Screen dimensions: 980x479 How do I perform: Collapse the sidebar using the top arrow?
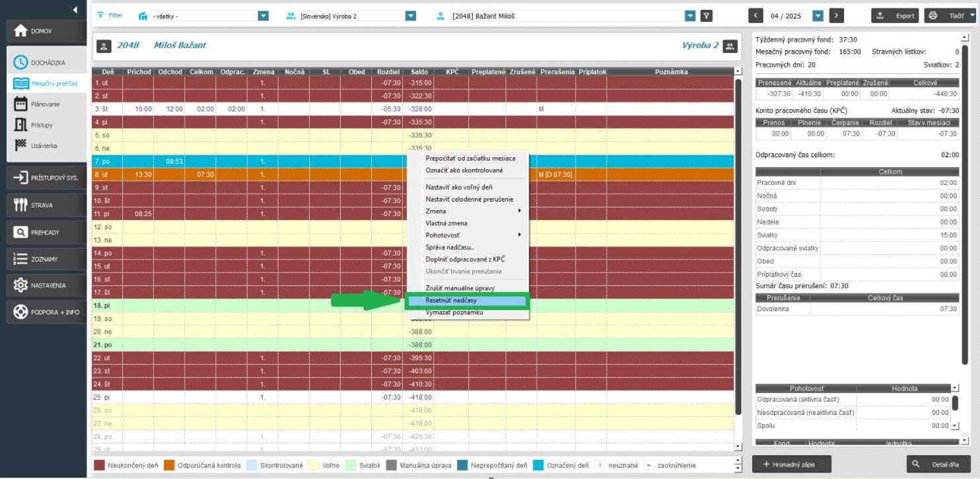[75, 10]
